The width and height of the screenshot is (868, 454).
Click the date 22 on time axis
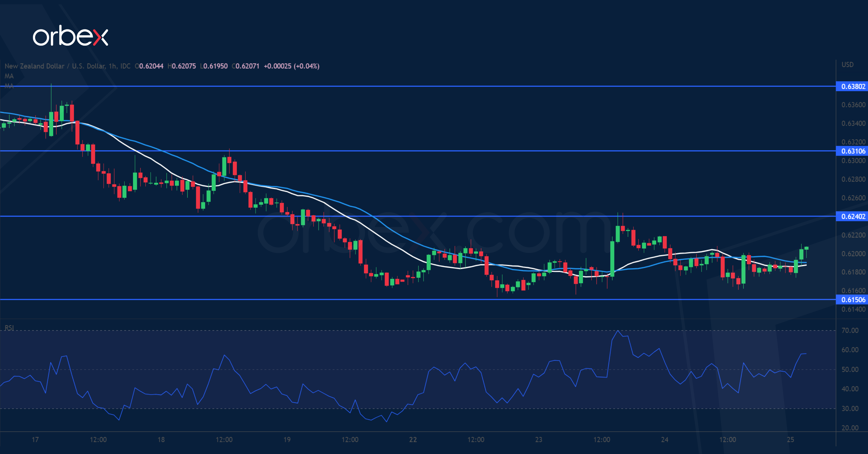click(413, 440)
